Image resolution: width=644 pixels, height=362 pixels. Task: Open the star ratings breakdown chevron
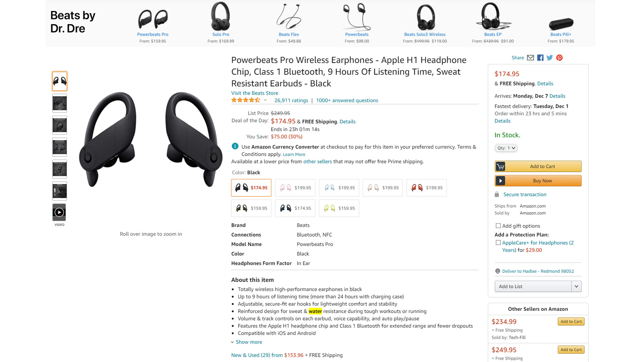[265, 100]
